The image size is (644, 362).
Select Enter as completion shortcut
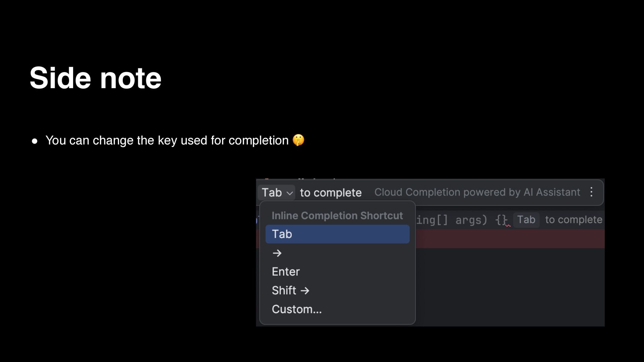click(286, 271)
